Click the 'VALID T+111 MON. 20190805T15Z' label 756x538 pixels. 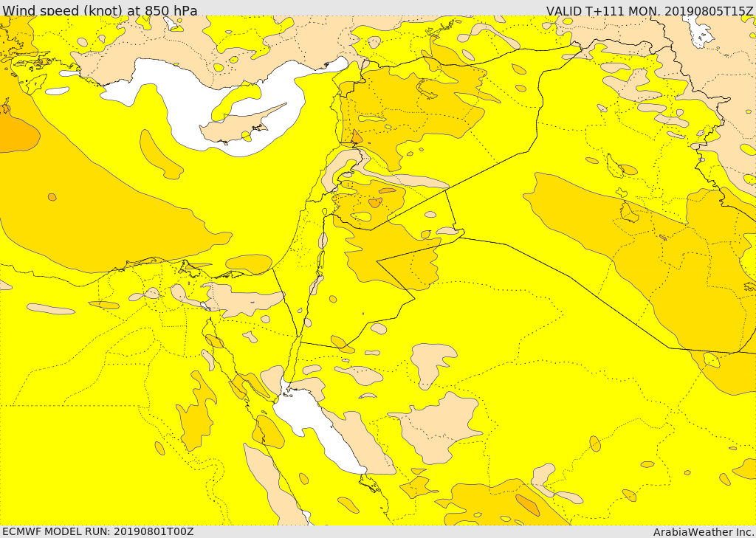[x=650, y=10]
